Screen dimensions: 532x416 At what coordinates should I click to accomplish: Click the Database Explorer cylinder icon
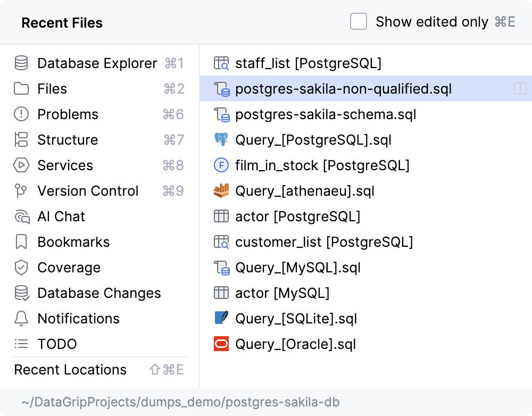[x=21, y=63]
